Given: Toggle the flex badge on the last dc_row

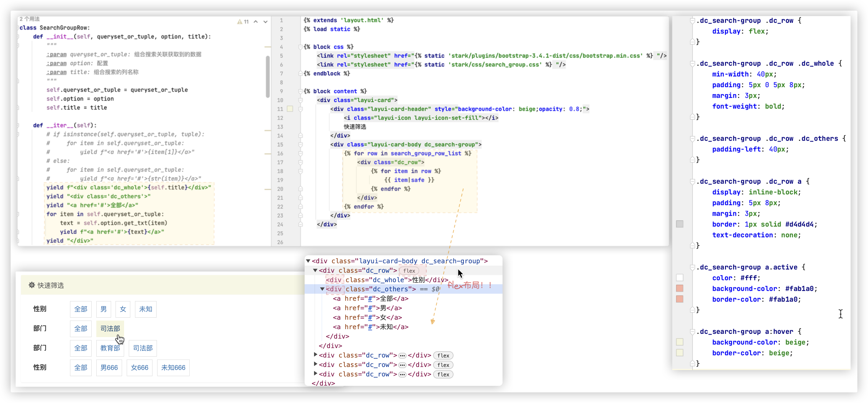Looking at the screenshot, I should 443,374.
